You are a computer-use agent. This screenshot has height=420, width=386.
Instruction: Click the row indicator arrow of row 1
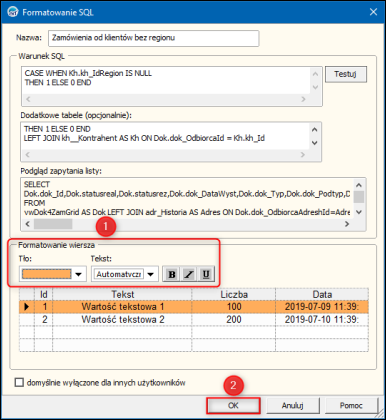point(27,307)
